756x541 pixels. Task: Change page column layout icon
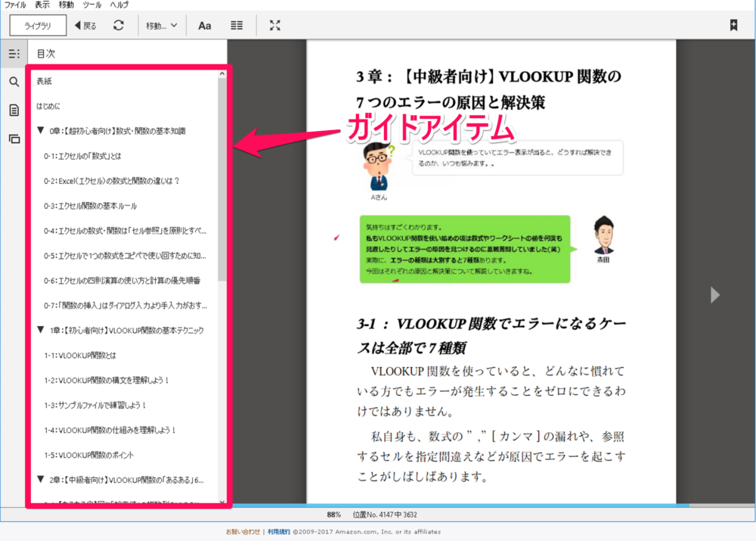237,25
